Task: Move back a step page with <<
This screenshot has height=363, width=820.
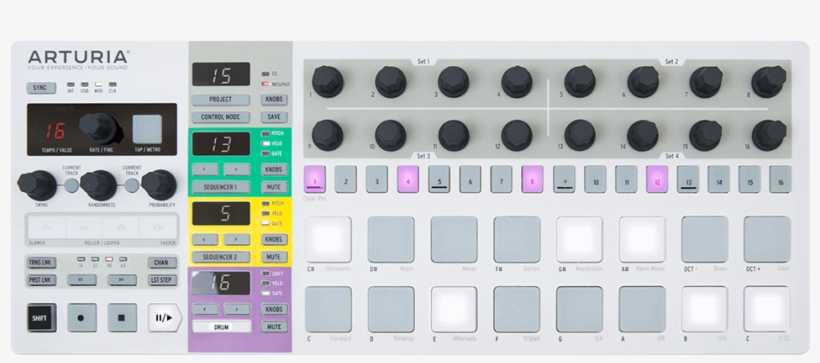Action: click(x=82, y=280)
